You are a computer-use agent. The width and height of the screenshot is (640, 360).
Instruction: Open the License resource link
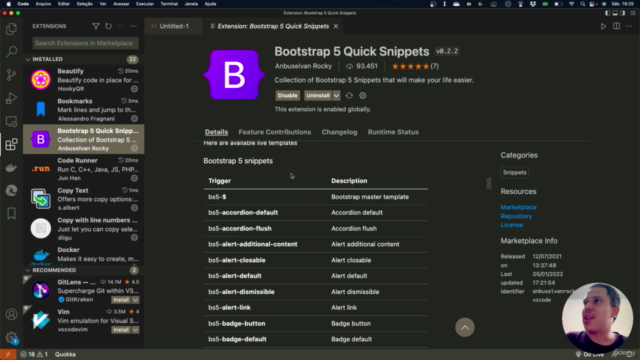point(512,225)
